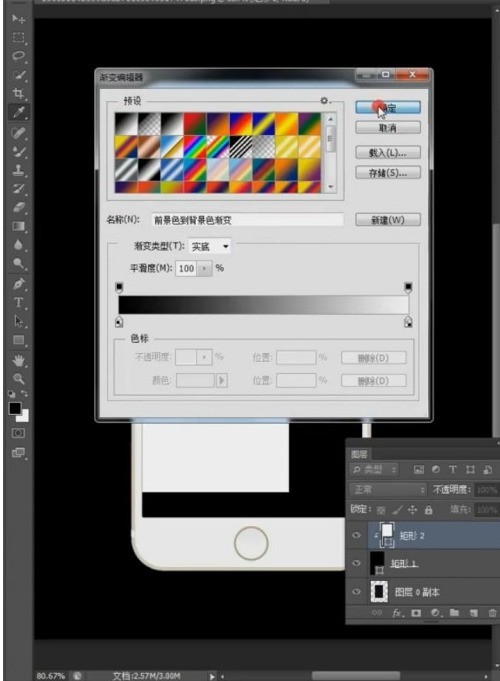
Task: Select the Rectangular Marquee tool
Action: click(x=18, y=37)
